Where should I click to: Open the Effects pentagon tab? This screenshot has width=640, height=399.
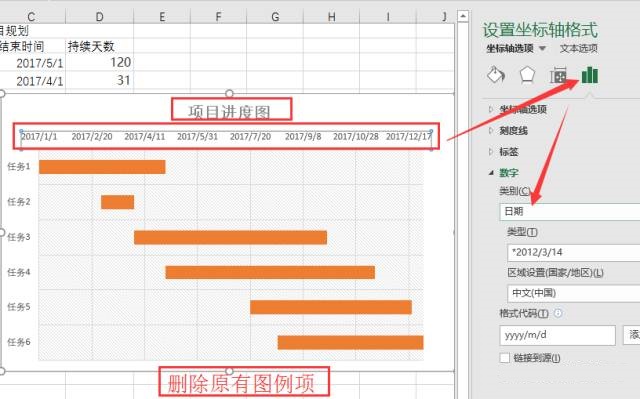pyautogui.click(x=527, y=75)
